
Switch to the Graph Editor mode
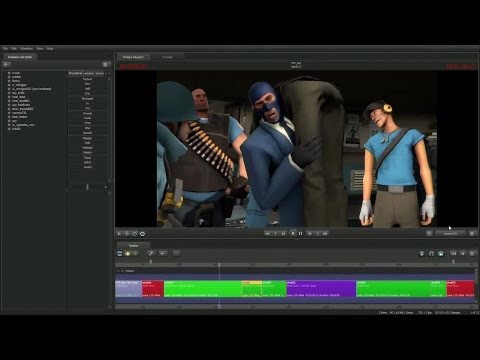tap(135, 254)
